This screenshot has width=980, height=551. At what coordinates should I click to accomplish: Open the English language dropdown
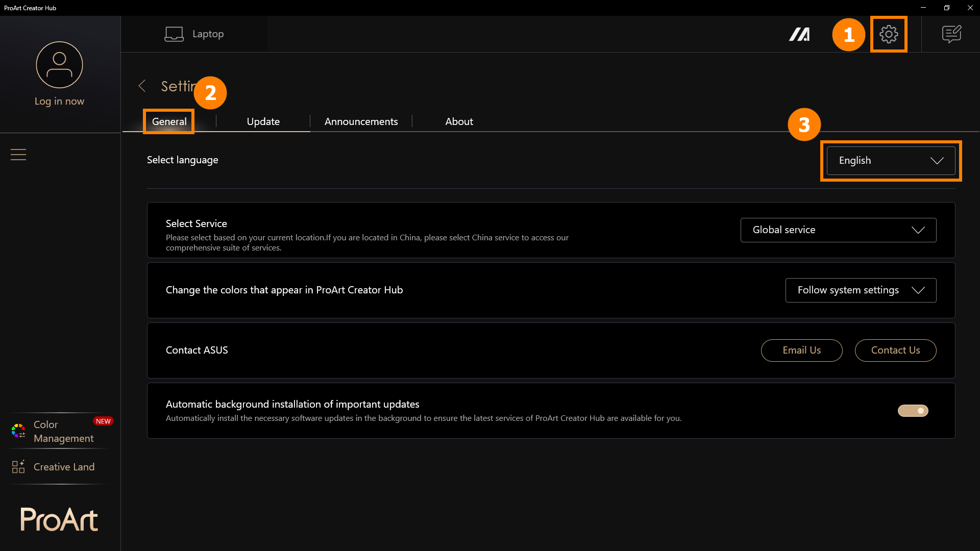[891, 161]
